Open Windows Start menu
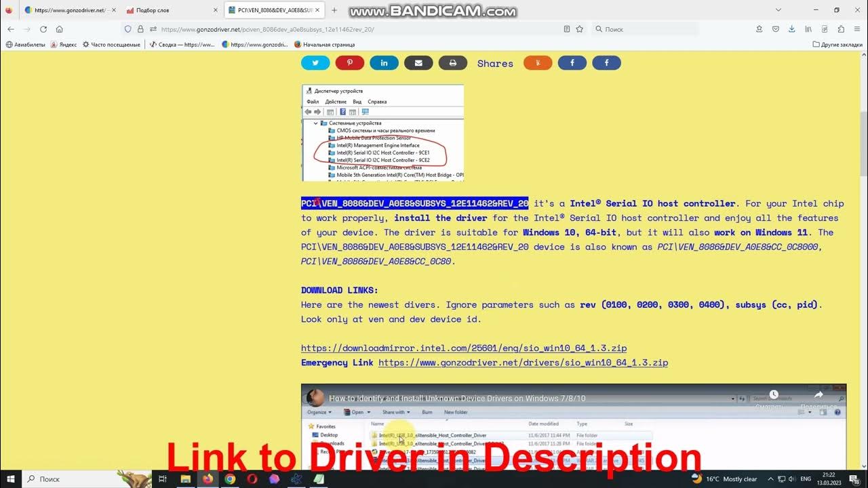The width and height of the screenshot is (868, 488). click(x=10, y=479)
